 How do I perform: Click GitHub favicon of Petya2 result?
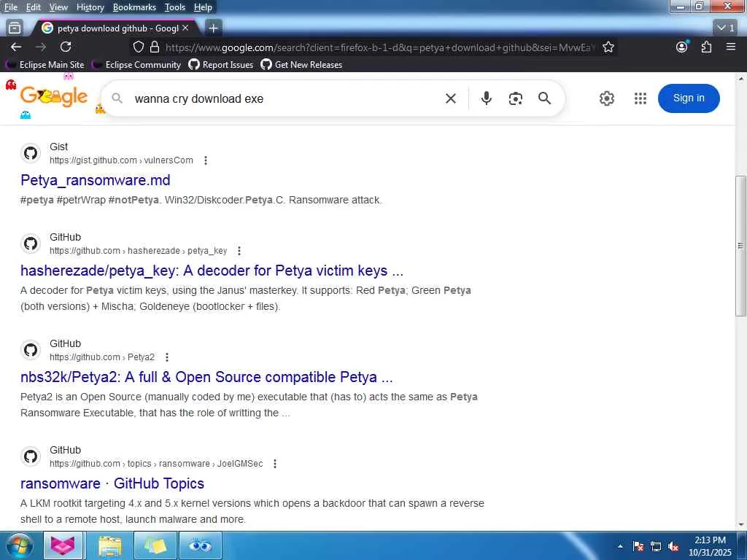click(x=31, y=350)
